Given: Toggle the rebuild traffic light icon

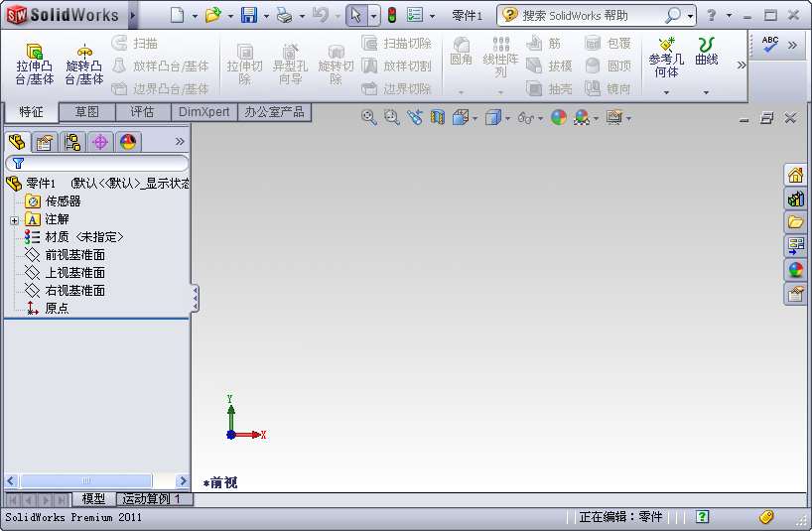Looking at the screenshot, I should click(x=392, y=16).
